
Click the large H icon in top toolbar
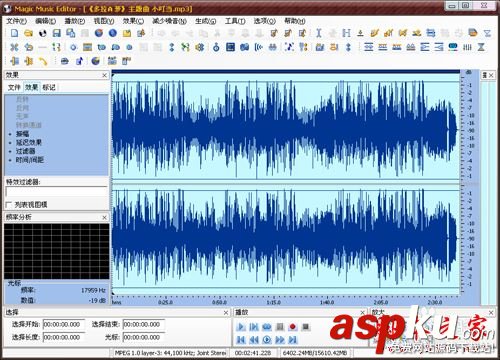(x=346, y=33)
